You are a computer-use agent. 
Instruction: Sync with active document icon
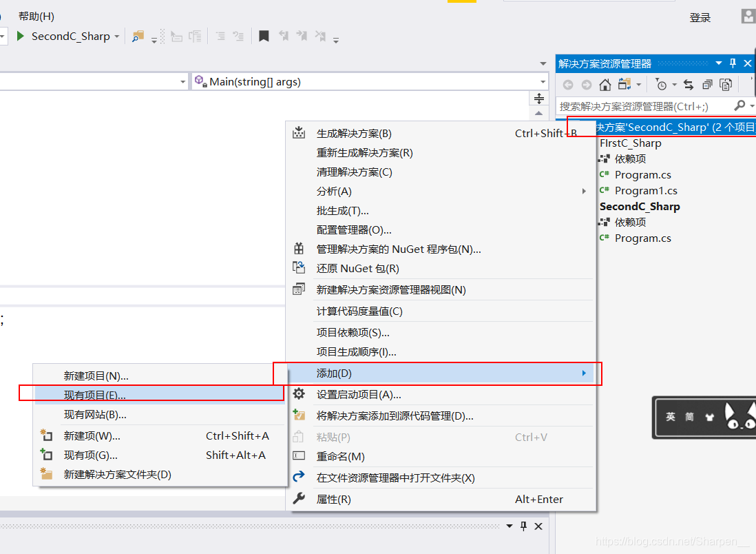689,85
